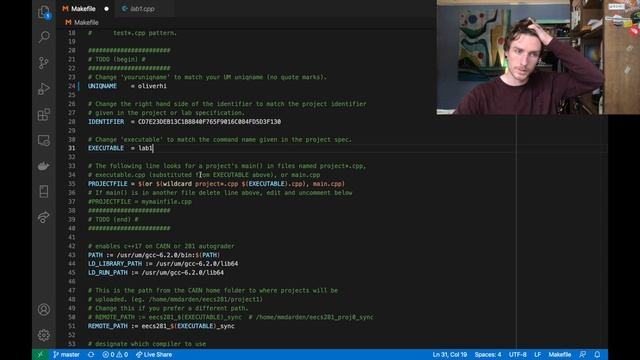Open the Live Share activity bar icon

44,217
